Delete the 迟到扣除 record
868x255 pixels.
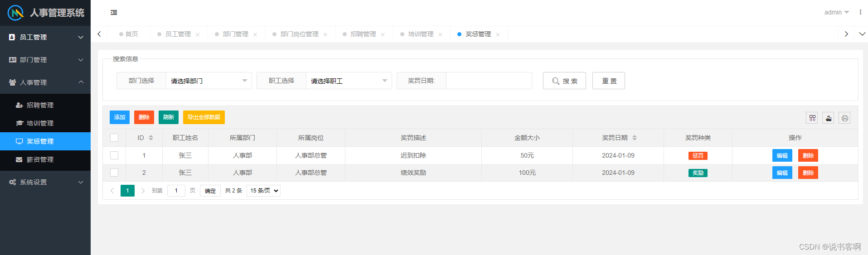pyautogui.click(x=808, y=155)
